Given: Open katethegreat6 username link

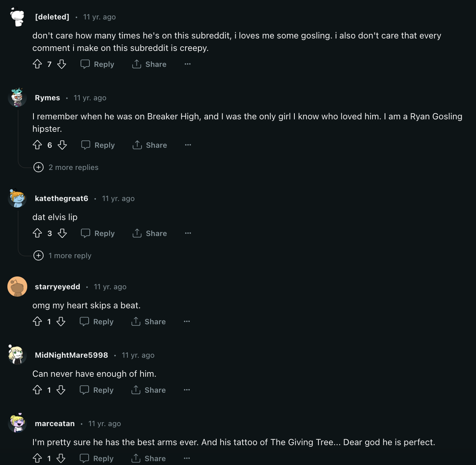Looking at the screenshot, I should pos(61,198).
